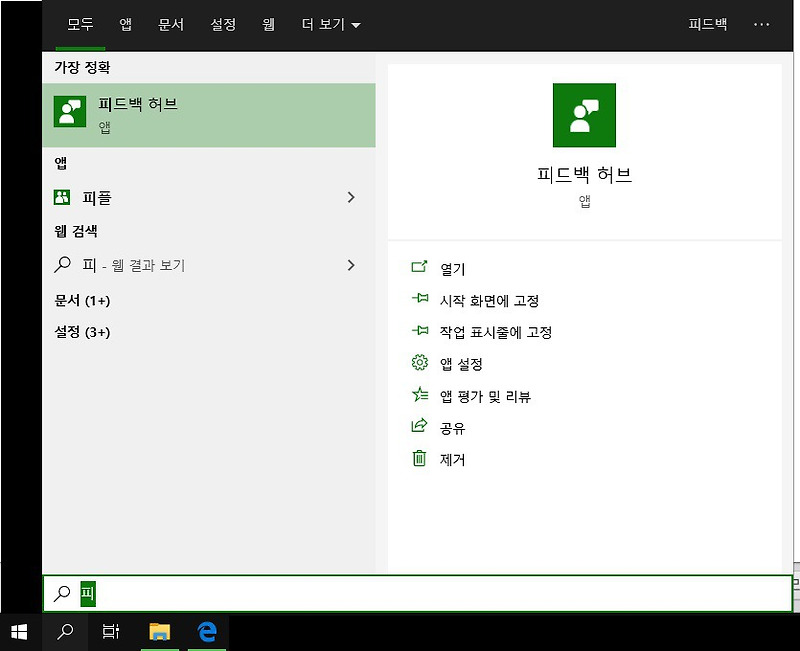This screenshot has height=651, width=800.
Task: Launch Microsoft Edge from the taskbar
Action: (207, 632)
